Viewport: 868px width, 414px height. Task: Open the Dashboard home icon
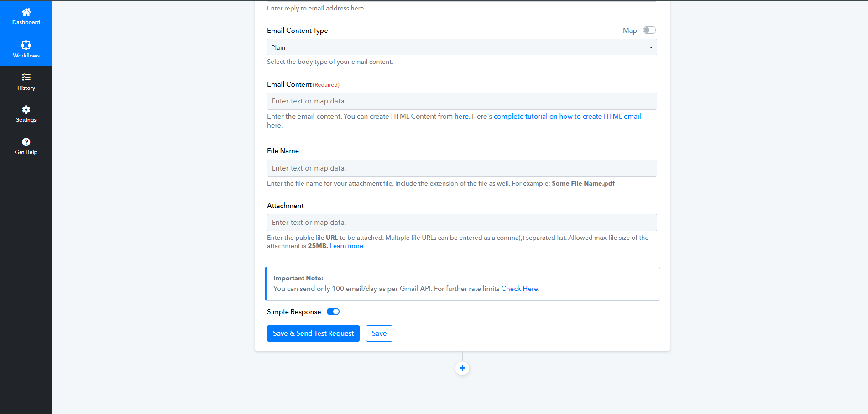tap(26, 12)
